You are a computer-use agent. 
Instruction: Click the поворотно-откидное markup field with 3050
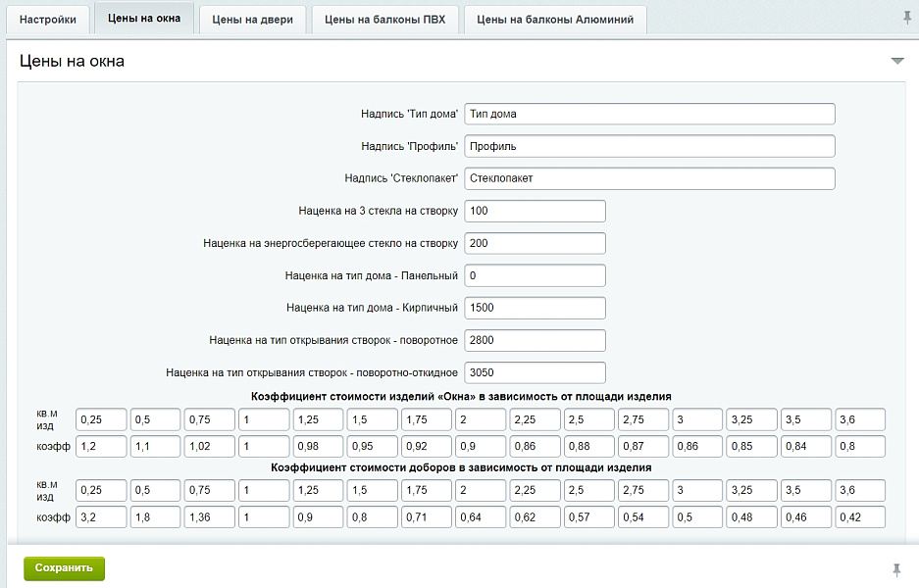point(535,372)
